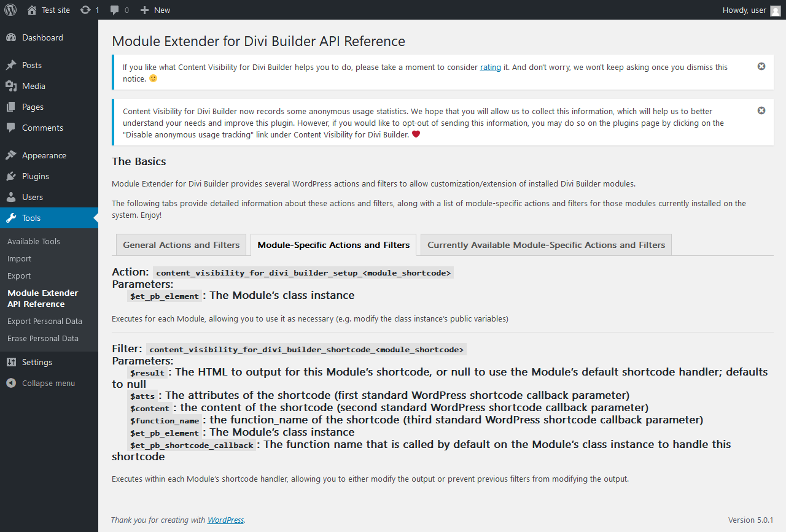Image resolution: width=786 pixels, height=532 pixels.
Task: Open the Users menu label
Action: point(33,197)
